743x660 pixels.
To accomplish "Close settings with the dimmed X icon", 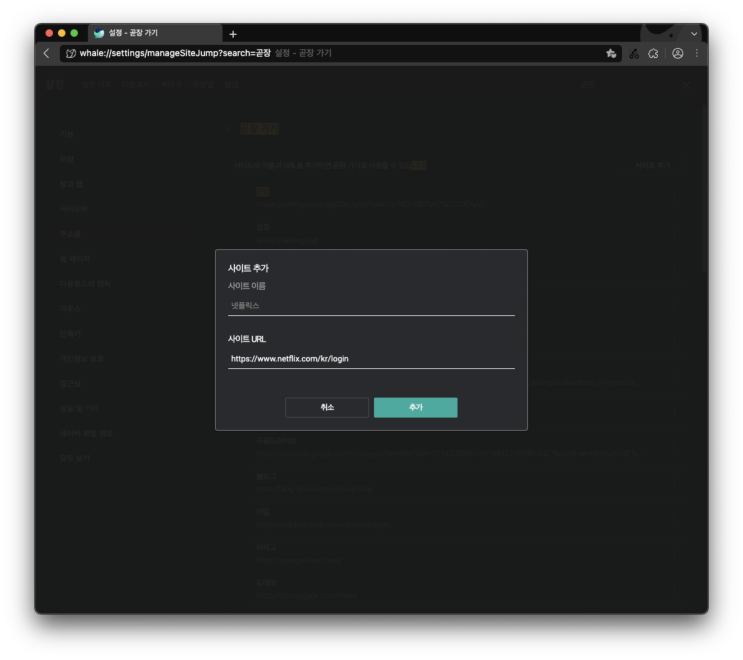I will tap(686, 85).
